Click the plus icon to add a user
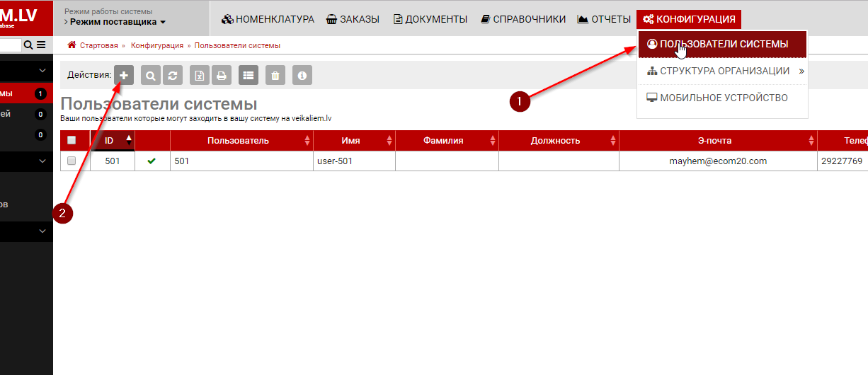 (124, 75)
